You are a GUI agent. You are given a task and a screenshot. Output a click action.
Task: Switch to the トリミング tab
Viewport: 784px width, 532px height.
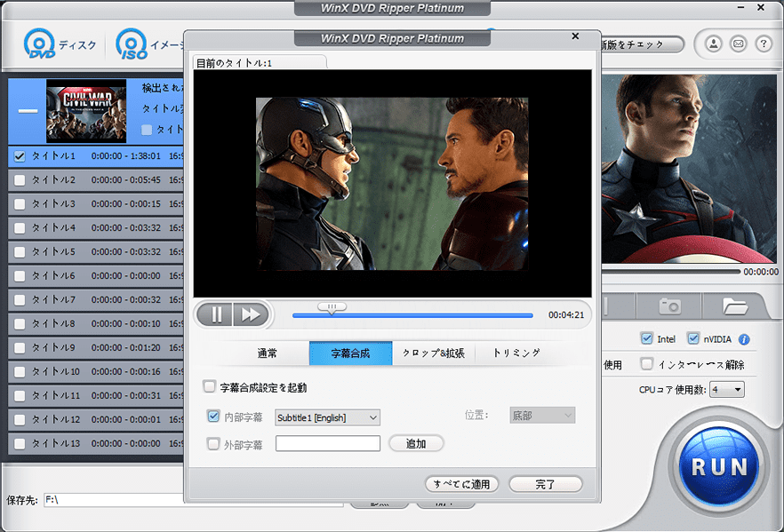pos(516,353)
